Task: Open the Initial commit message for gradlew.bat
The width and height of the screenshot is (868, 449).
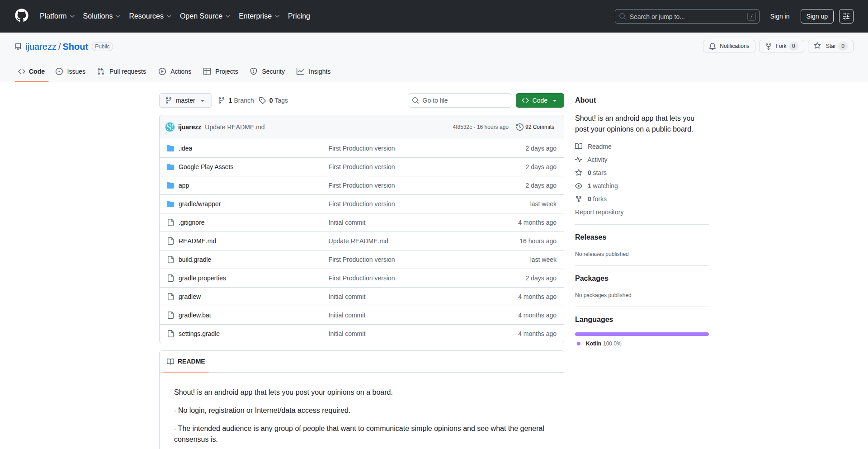Action: tap(347, 315)
